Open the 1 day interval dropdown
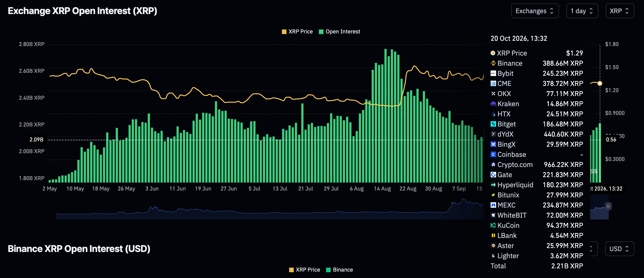 click(582, 11)
